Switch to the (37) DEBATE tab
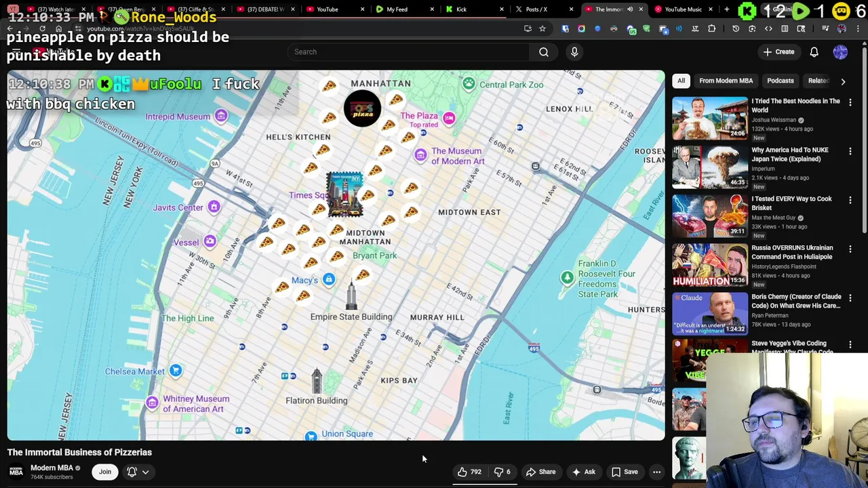 (266, 9)
